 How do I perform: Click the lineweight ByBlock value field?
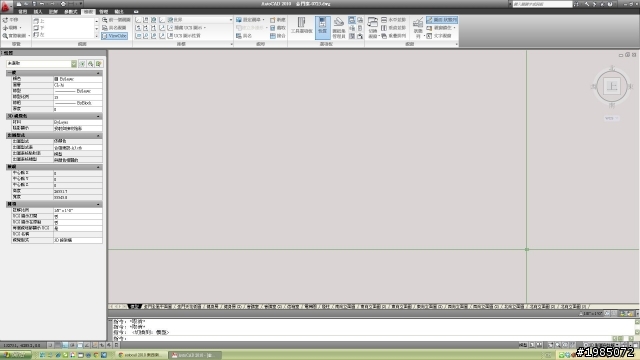click(x=78, y=103)
